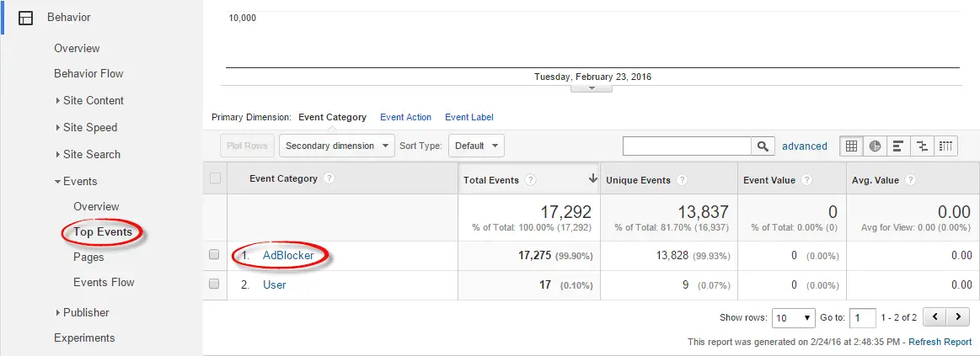Select the pivot table view icon
Viewport: 980px width, 356px height.
click(x=945, y=146)
